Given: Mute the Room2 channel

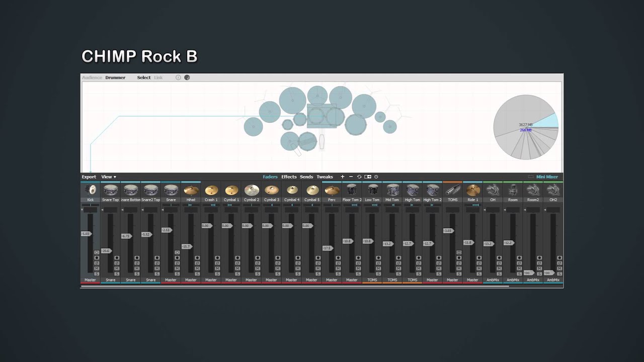Looking at the screenshot, I should [539, 268].
